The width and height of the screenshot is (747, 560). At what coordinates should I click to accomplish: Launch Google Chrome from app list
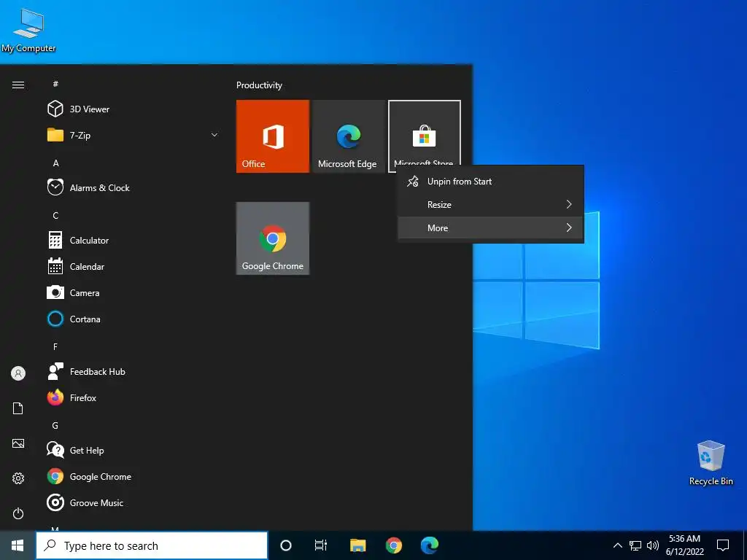(134, 477)
